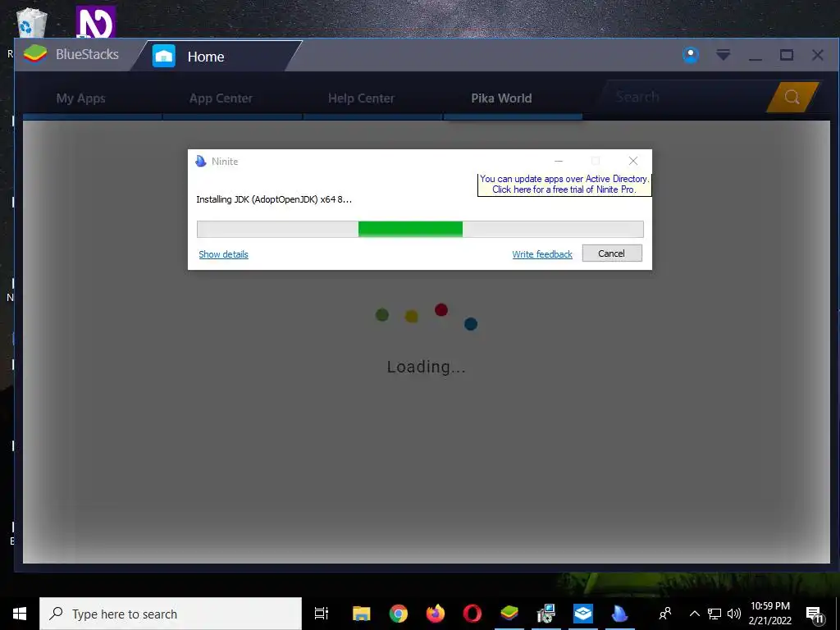
Task: Launch Firefox from the taskbar
Action: click(436, 614)
